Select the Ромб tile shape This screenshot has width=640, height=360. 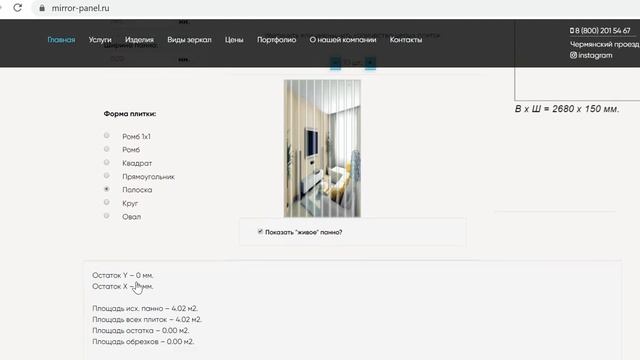[107, 149]
